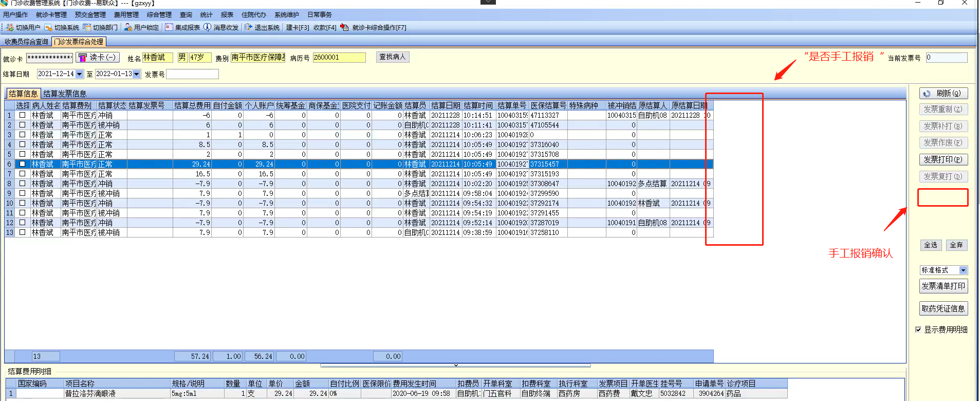Viewport: 980px width, 401px height.
Task: Click the 病历号 field Z600001
Action: 339,58
